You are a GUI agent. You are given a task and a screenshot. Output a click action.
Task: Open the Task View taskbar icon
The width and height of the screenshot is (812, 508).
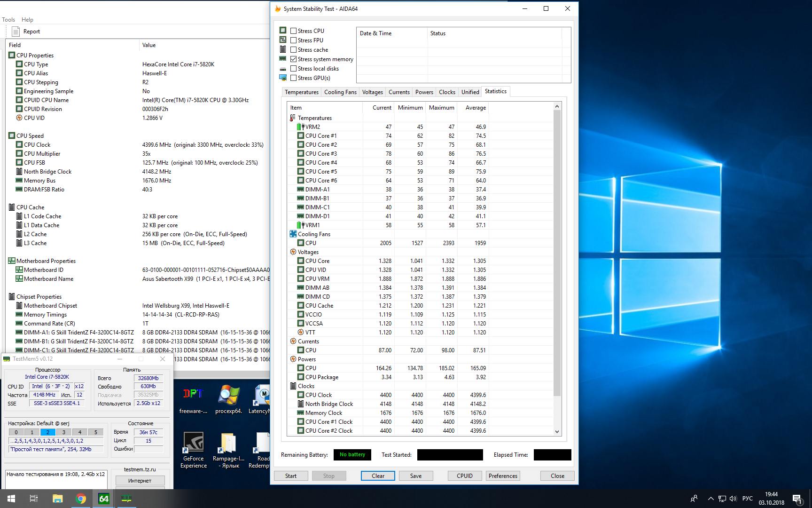pyautogui.click(x=34, y=499)
